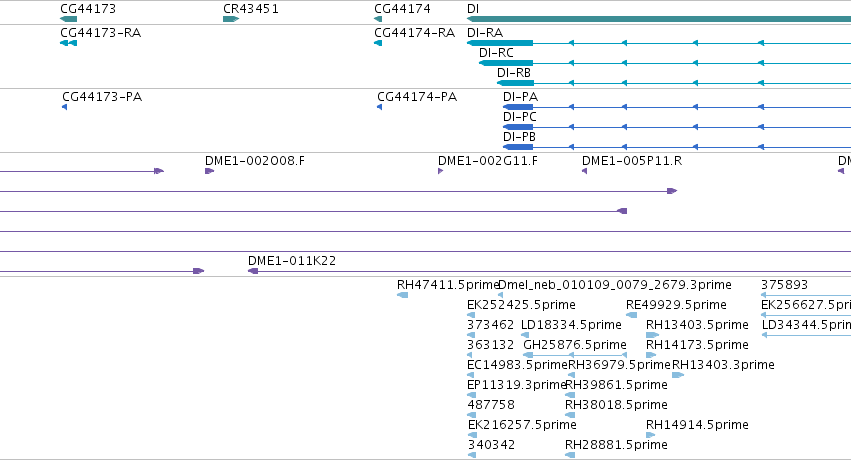Viewport: 851px width, 460px height.
Task: Select the RH13403.5prime EST glyph
Action: pos(652,335)
